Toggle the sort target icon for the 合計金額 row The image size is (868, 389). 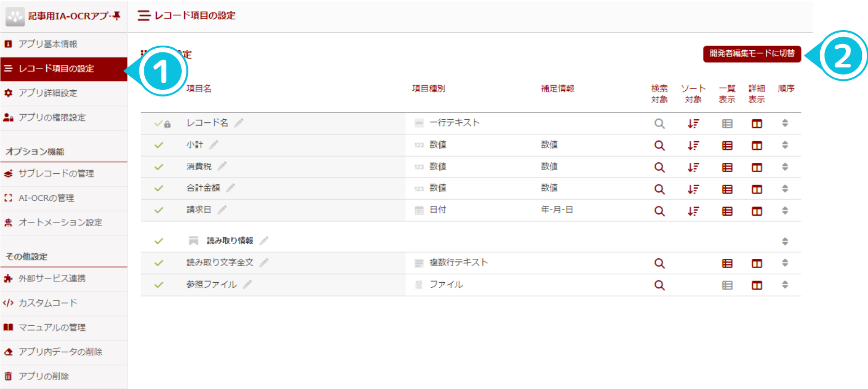pyautogui.click(x=693, y=189)
